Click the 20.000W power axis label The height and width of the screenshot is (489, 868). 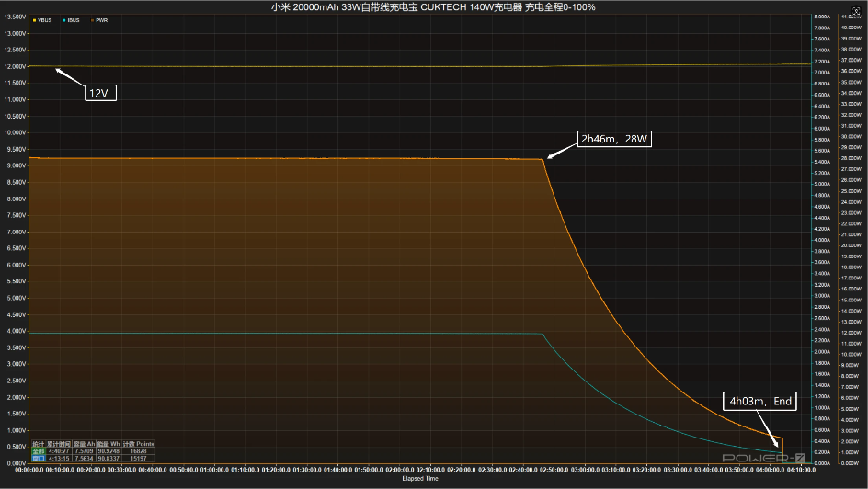851,245
